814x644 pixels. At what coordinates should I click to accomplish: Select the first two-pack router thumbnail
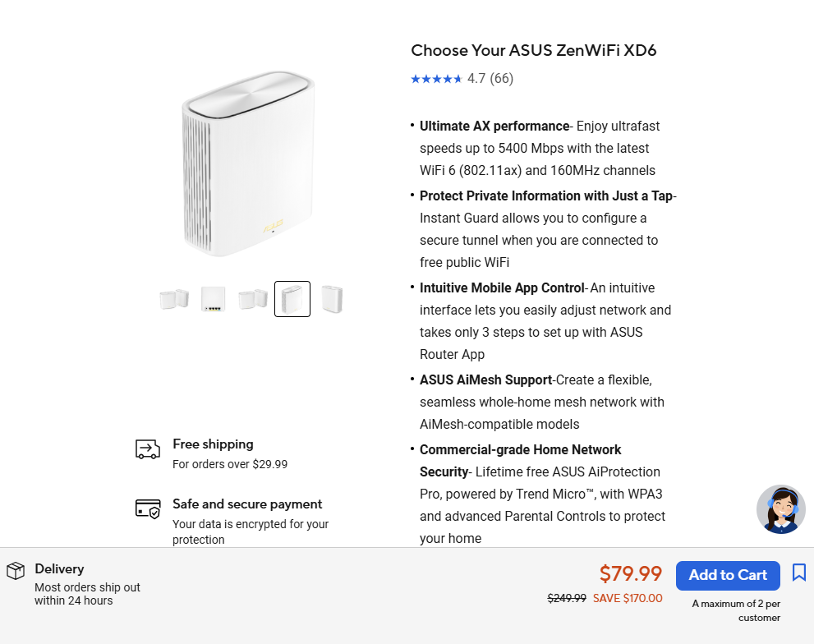pyautogui.click(x=174, y=299)
